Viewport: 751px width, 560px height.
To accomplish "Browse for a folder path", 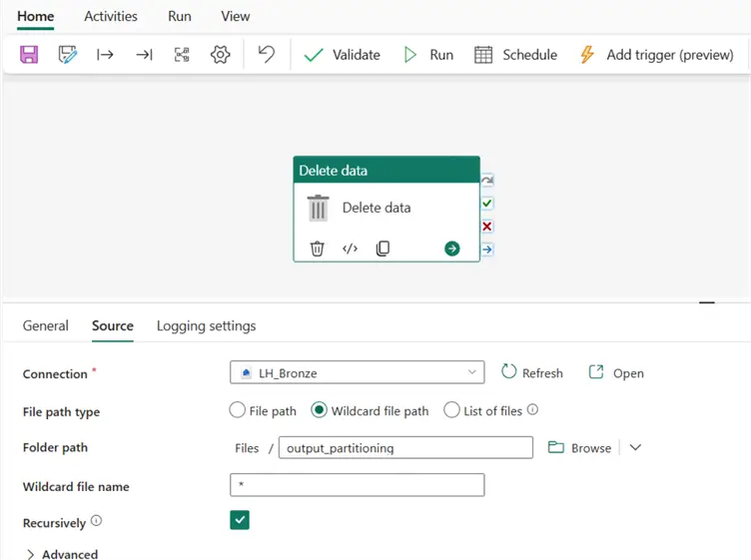I will click(x=580, y=448).
